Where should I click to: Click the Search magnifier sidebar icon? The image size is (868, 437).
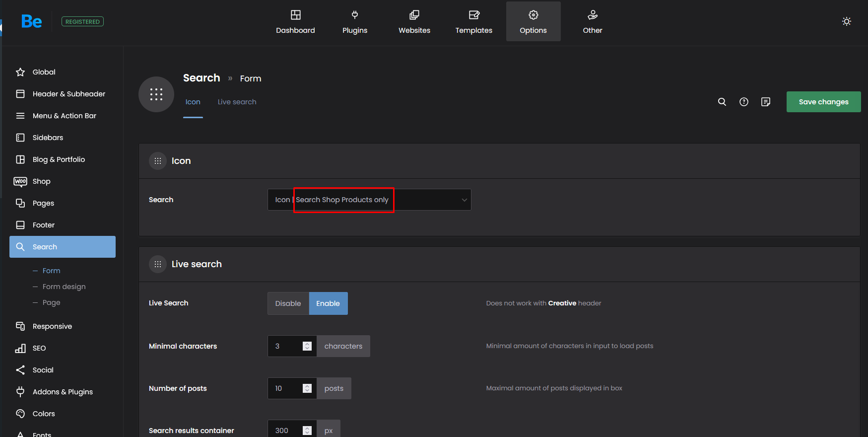pyautogui.click(x=20, y=247)
